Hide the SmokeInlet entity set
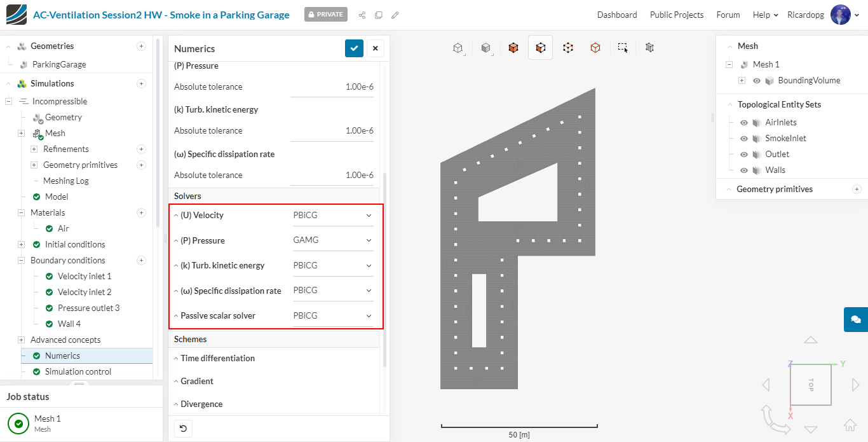 coord(744,139)
